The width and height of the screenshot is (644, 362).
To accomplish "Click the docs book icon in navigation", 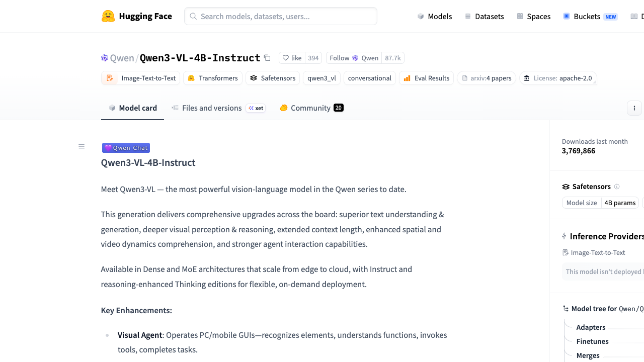I will point(634,16).
